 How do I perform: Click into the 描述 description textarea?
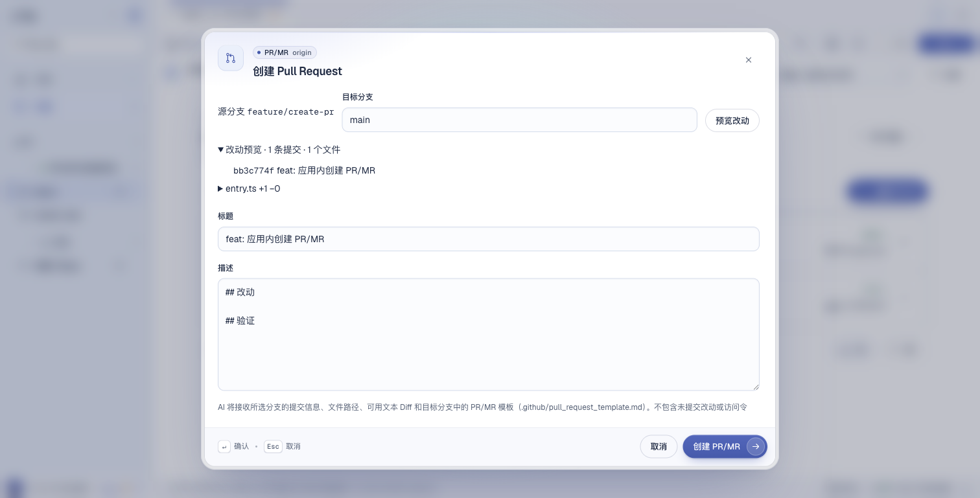488,335
